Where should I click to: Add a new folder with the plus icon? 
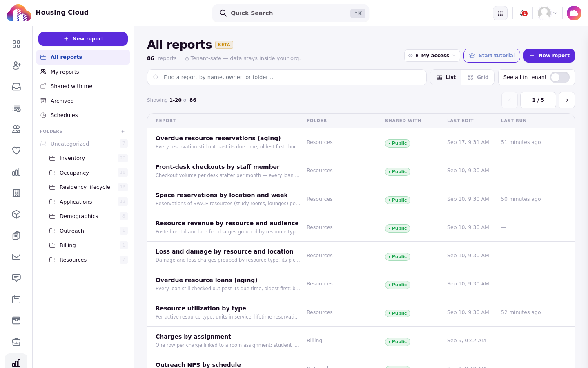pos(123,132)
